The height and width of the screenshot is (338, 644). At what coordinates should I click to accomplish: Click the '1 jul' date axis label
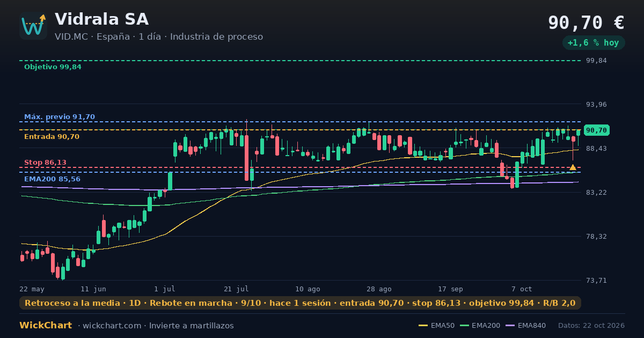point(165,289)
